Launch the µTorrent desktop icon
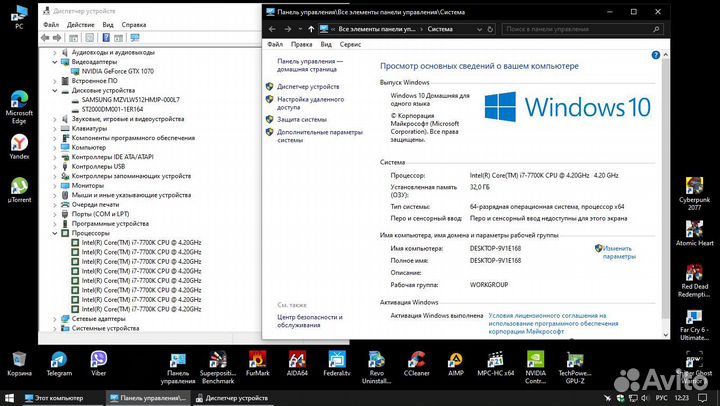The image size is (720, 406). pyautogui.click(x=19, y=190)
